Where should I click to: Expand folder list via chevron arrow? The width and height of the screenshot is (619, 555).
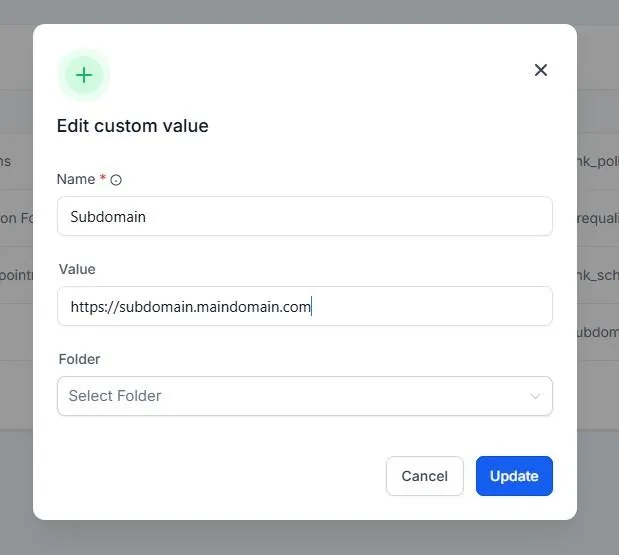tap(535, 396)
